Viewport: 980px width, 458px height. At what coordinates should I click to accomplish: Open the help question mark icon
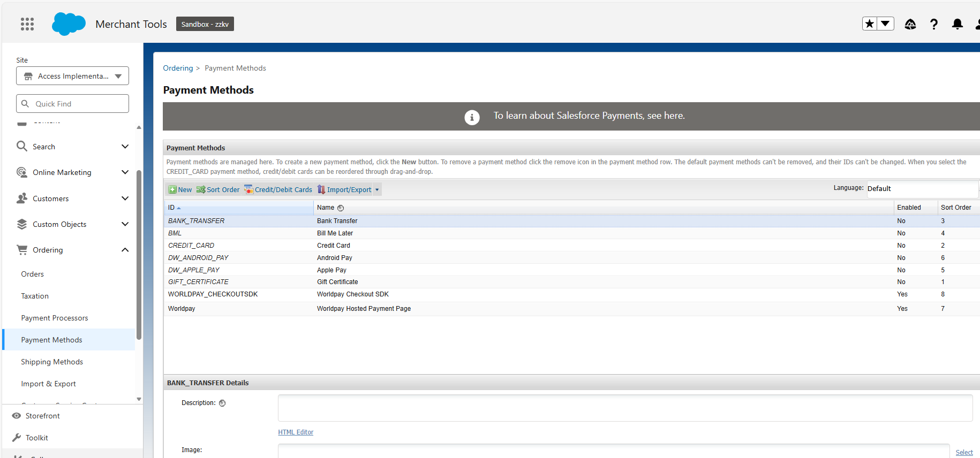pos(934,24)
